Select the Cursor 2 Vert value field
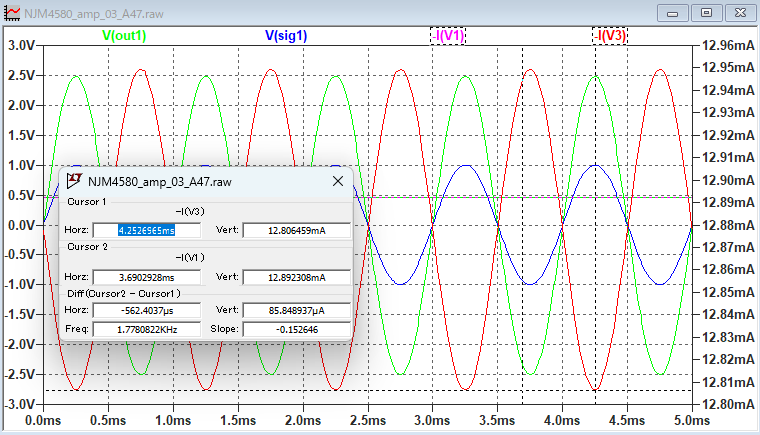Screen dimensions: 760x435 pos(297,276)
